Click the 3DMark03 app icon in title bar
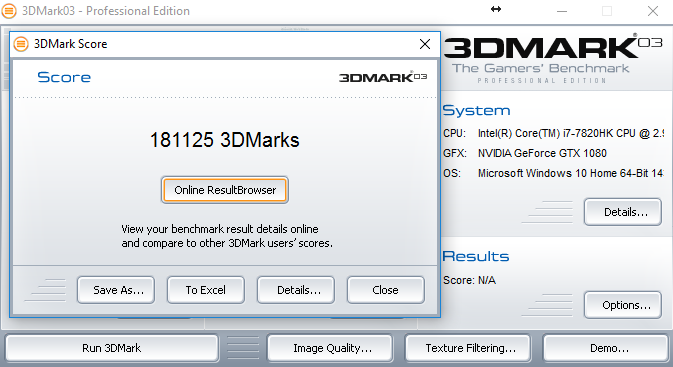The width and height of the screenshot is (673, 367). 9,11
